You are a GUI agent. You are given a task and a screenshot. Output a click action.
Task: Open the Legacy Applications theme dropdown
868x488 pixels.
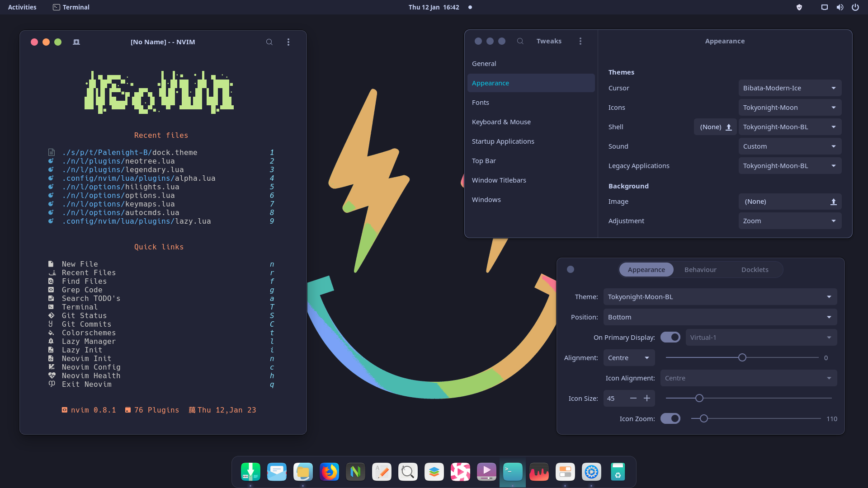[x=790, y=166]
